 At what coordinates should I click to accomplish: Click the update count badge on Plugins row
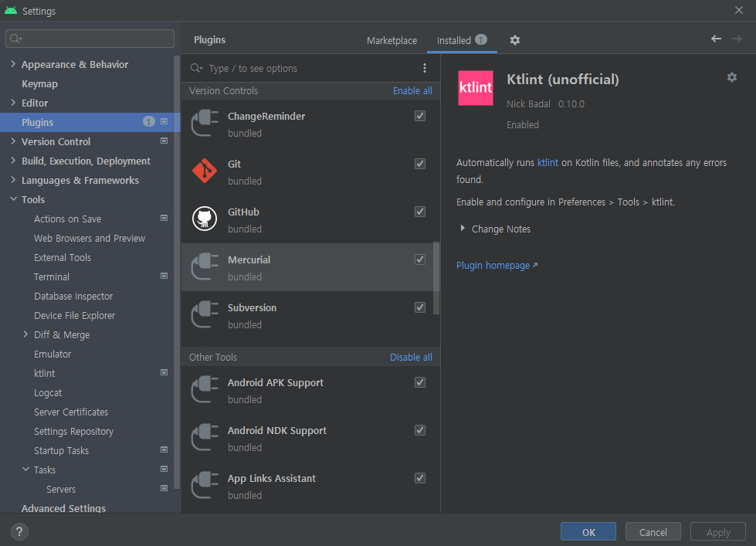click(x=148, y=121)
